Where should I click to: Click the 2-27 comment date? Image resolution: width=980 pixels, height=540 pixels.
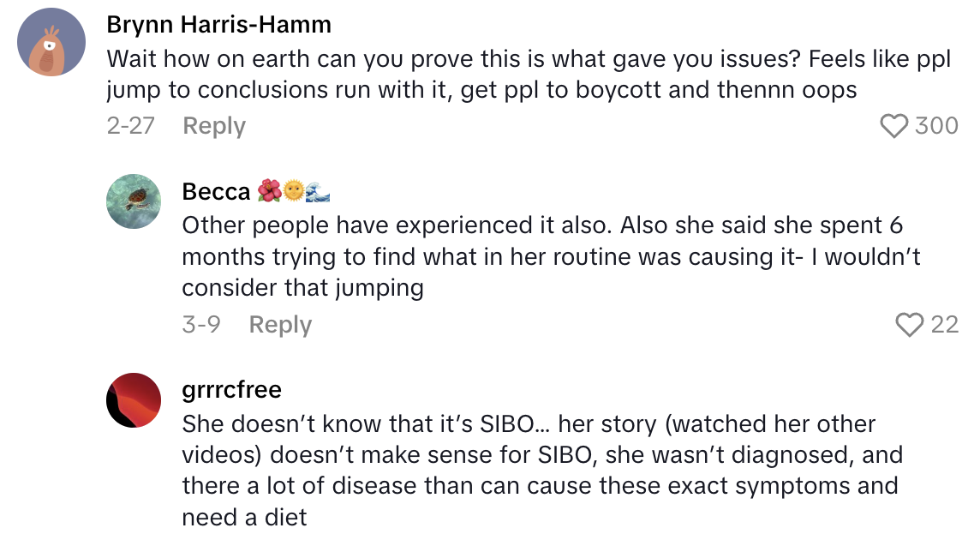point(130,126)
